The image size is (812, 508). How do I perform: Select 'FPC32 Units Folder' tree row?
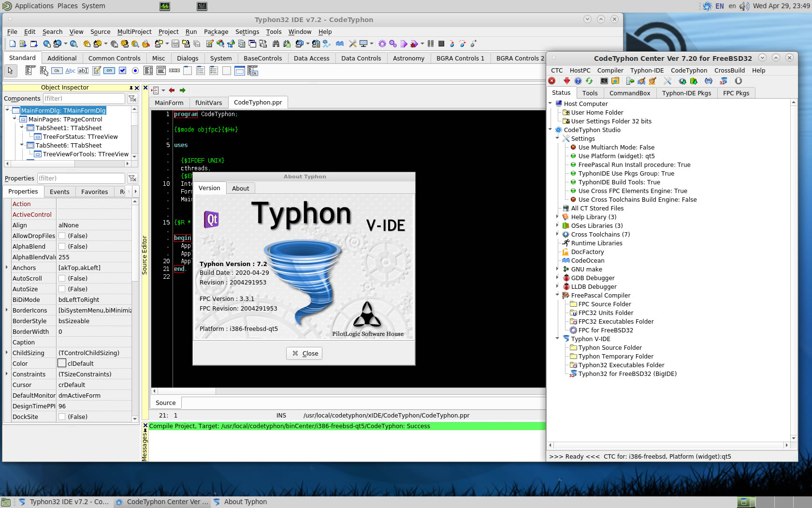pos(606,313)
